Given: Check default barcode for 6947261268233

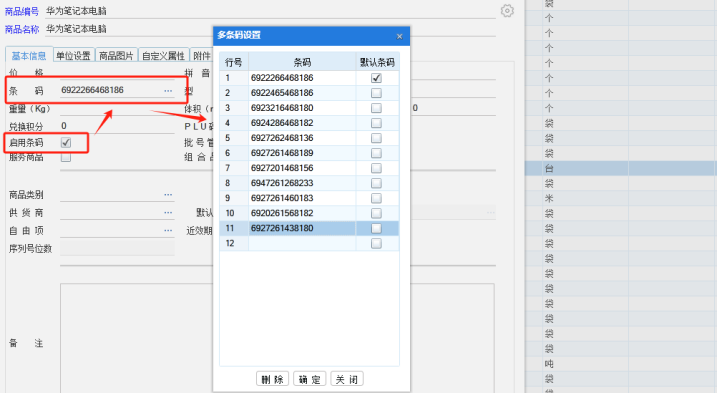Looking at the screenshot, I should 376,183.
